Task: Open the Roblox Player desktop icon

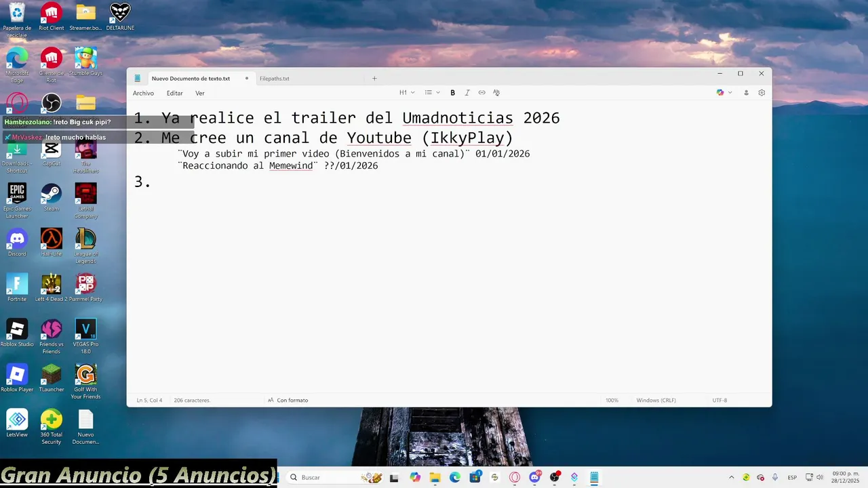Action: pos(17,378)
